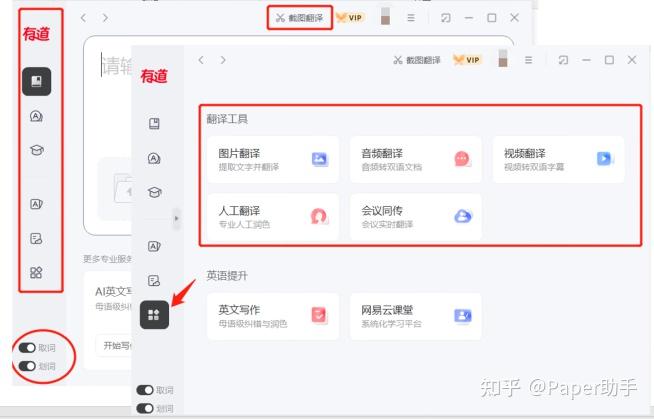
Task: Click mini-mode icon in back window title bar
Action: [446, 18]
